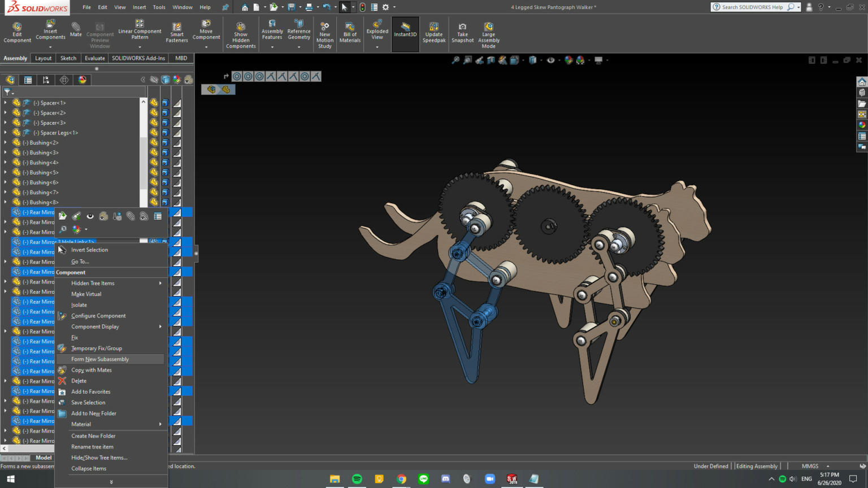
Task: Open appearances dropdown arrow in context toolbar
Action: tap(86, 229)
